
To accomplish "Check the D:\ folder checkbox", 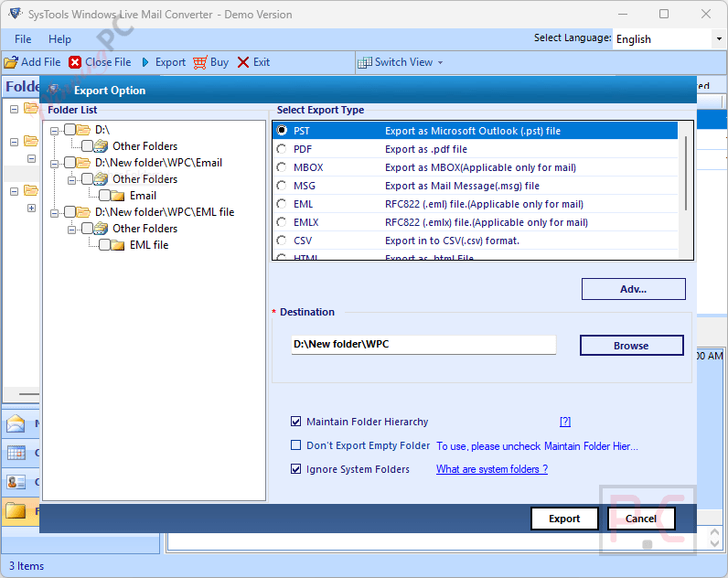I will click(70, 130).
